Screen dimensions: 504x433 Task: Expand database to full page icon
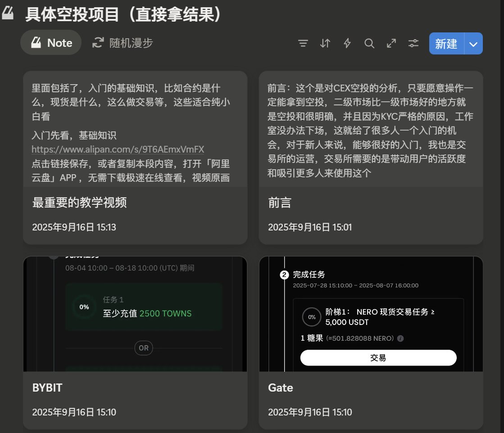coord(391,43)
